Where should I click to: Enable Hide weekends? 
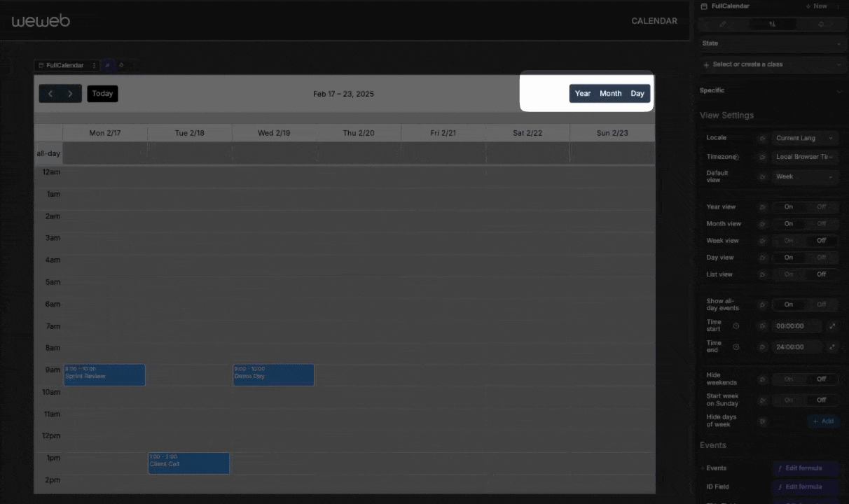pyautogui.click(x=788, y=379)
